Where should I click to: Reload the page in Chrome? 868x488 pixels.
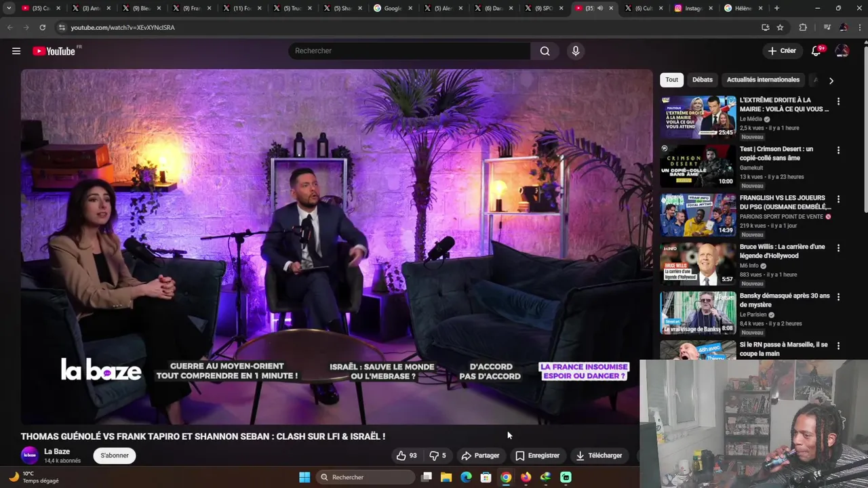(x=42, y=27)
